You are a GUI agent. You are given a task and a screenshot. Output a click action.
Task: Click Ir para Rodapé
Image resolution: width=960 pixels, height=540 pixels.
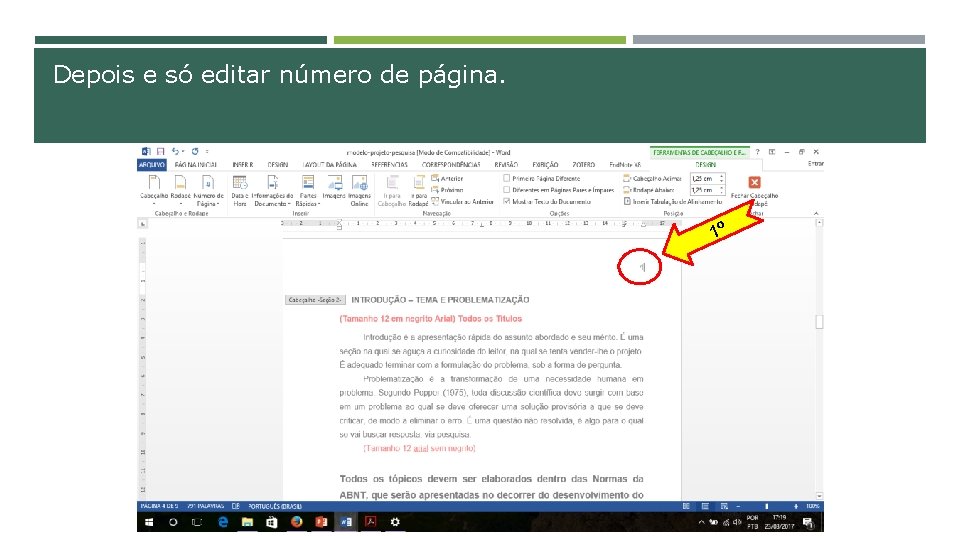[x=418, y=190]
